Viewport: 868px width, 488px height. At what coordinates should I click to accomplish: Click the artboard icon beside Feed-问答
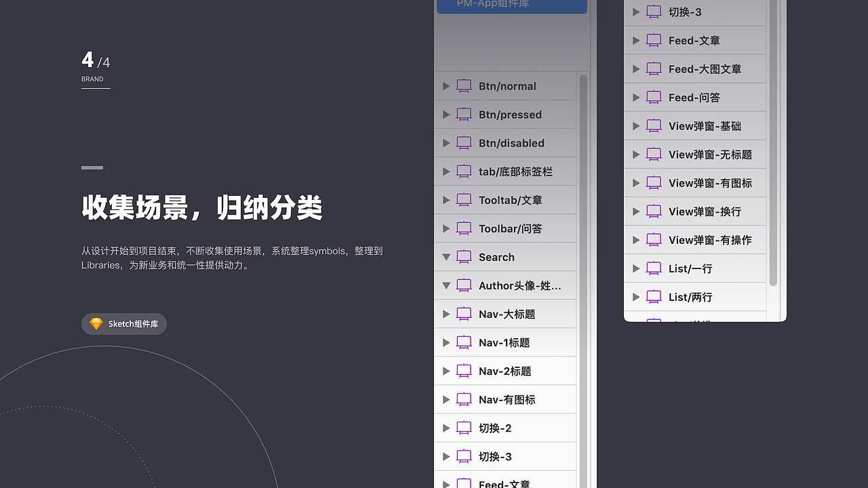(654, 98)
